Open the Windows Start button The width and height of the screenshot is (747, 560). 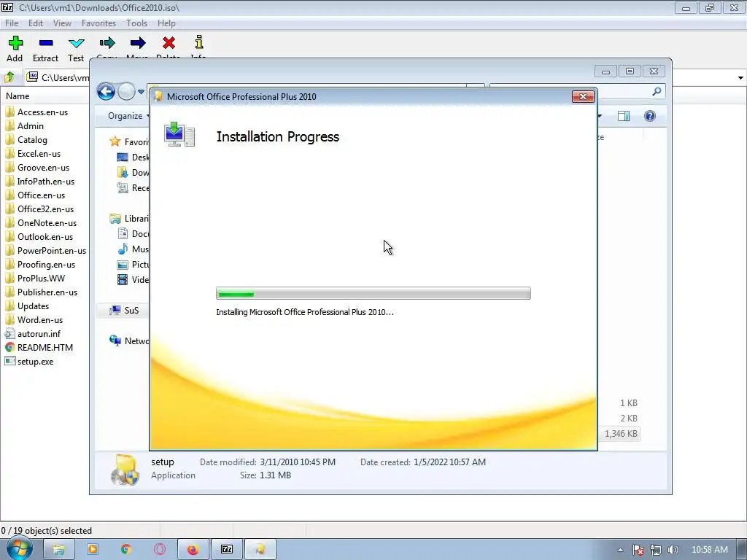click(18, 548)
